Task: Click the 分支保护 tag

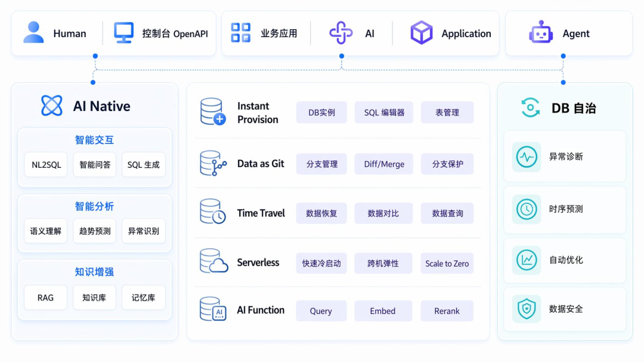Action: pos(447,164)
